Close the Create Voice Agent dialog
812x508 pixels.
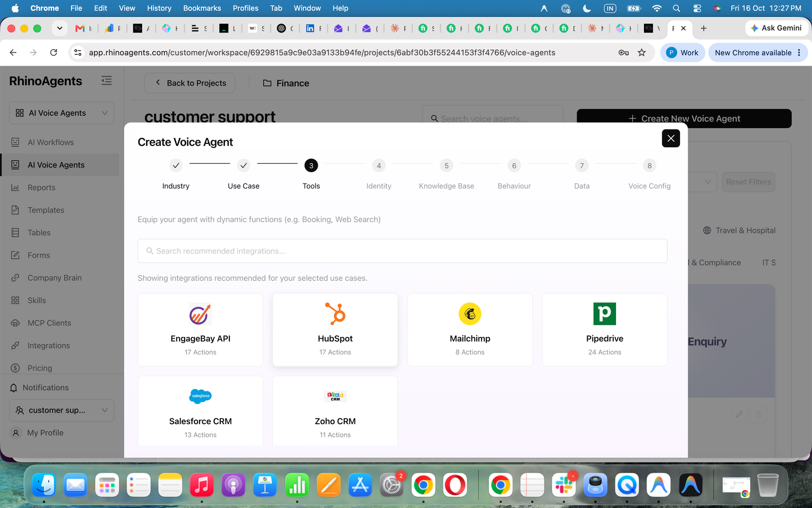pos(671,138)
